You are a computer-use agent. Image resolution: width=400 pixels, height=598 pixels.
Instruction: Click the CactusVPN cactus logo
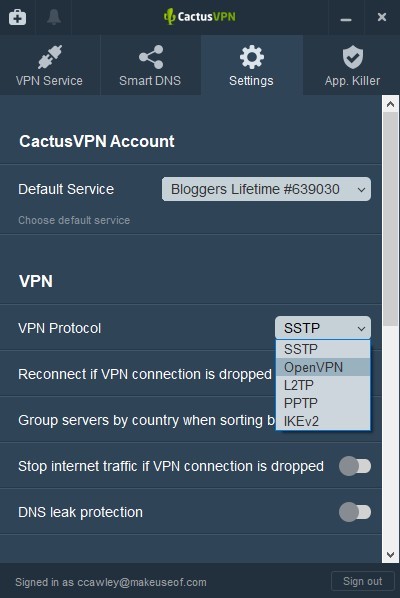pos(169,17)
